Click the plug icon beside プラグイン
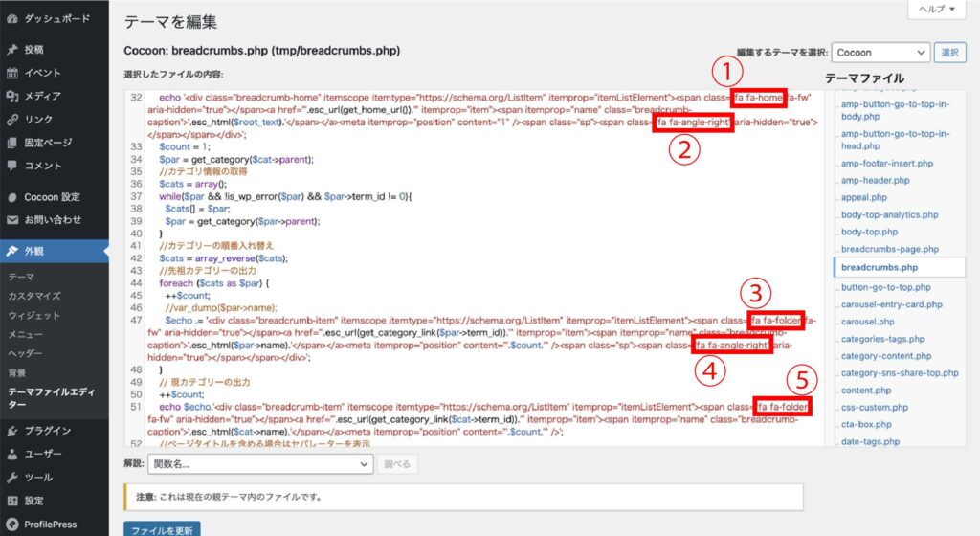 point(11,431)
